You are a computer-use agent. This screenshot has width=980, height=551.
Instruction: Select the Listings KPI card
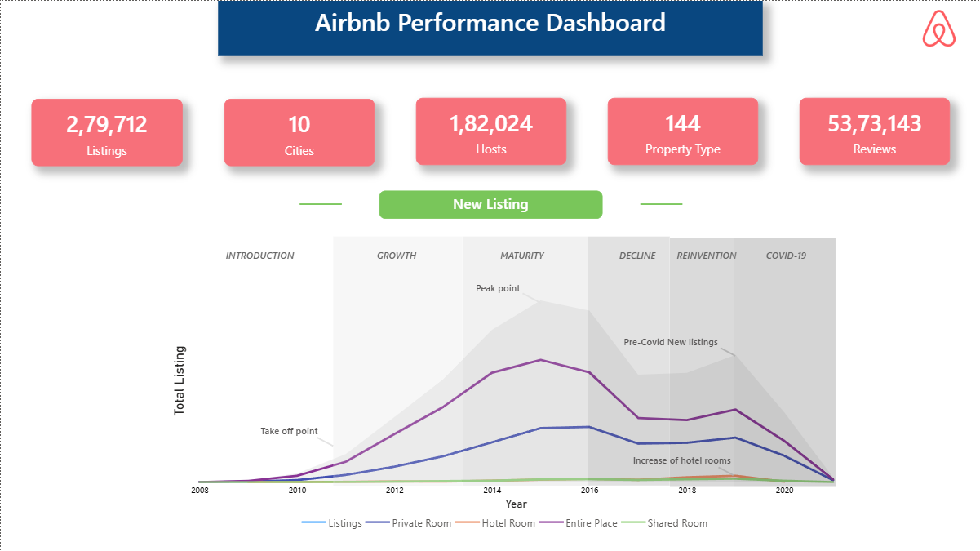click(x=107, y=133)
